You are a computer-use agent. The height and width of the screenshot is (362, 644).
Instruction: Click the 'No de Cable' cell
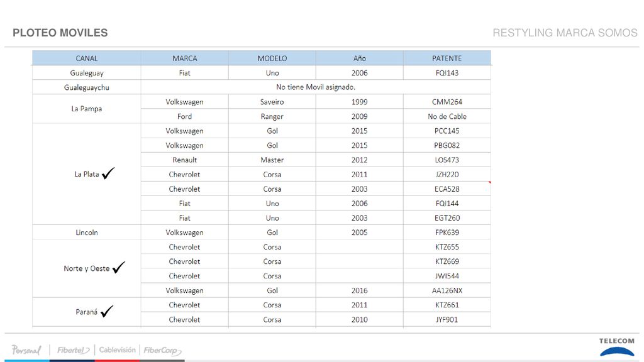point(447,116)
